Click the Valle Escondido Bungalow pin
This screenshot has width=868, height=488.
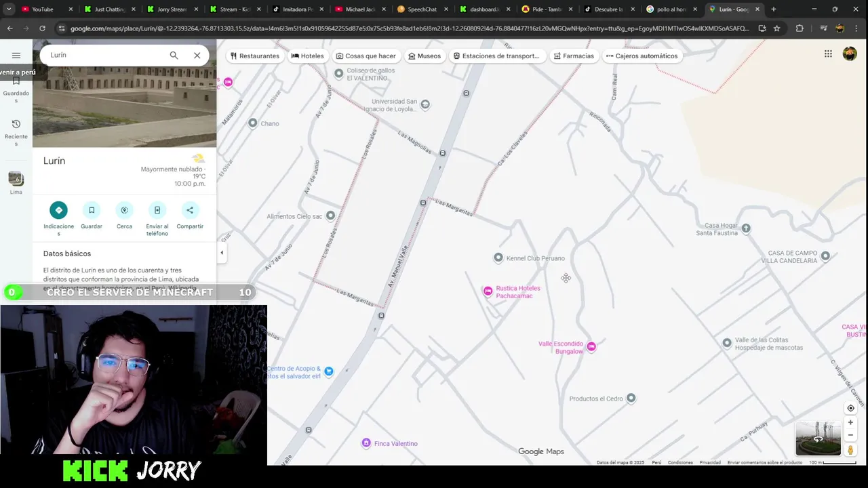(591, 347)
